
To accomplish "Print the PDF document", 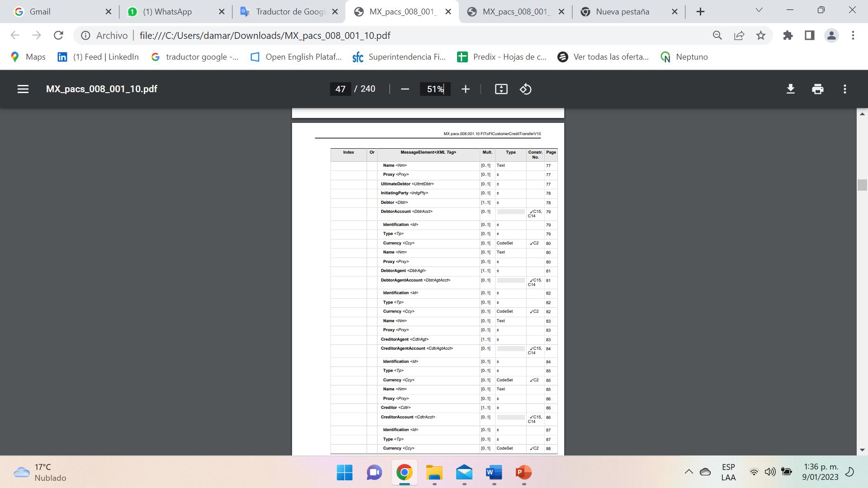I will click(x=817, y=89).
